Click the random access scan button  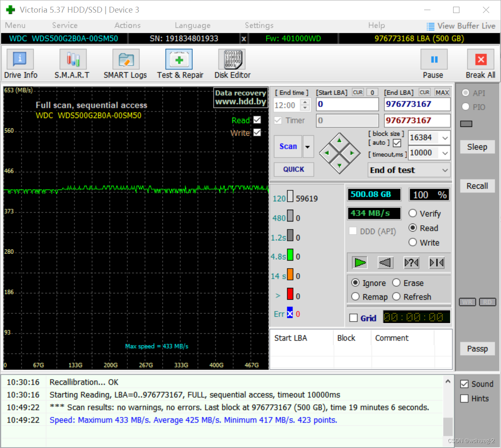[411, 263]
